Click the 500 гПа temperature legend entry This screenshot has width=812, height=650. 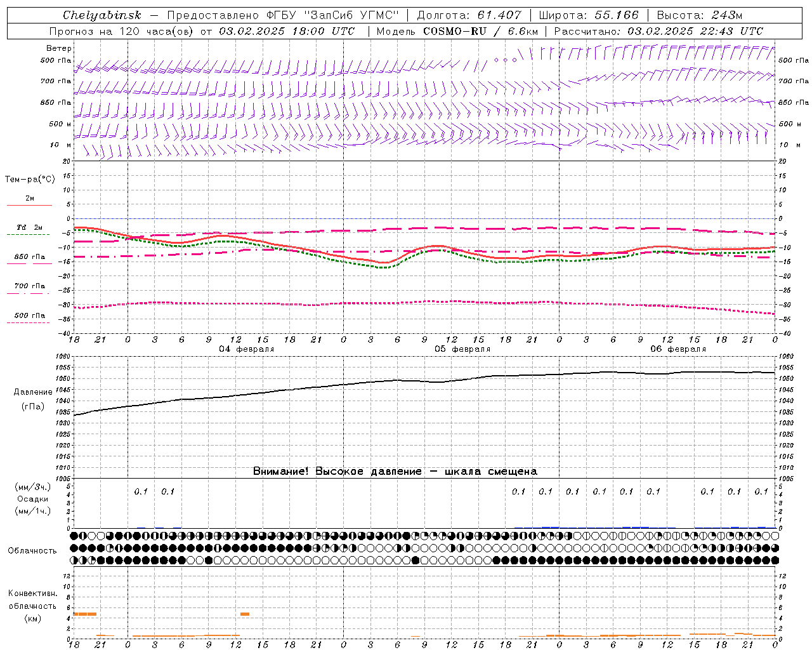click(30, 315)
